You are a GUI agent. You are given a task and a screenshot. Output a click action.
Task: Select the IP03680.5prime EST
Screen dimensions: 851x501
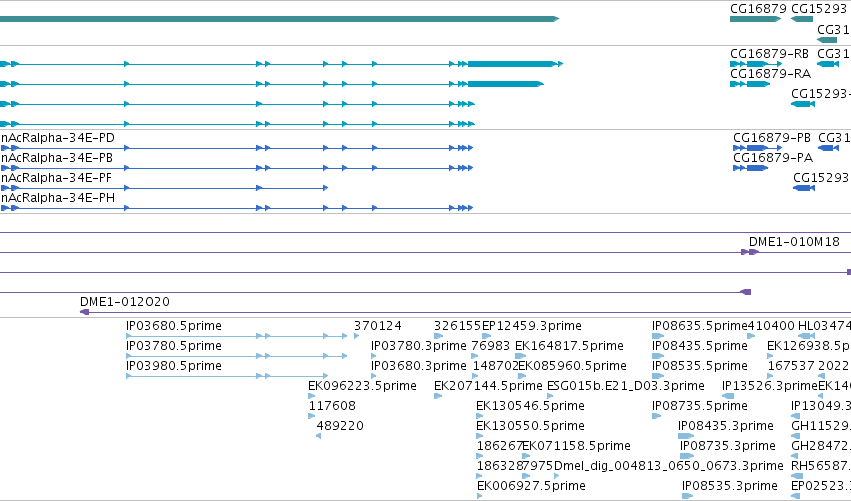(237, 336)
